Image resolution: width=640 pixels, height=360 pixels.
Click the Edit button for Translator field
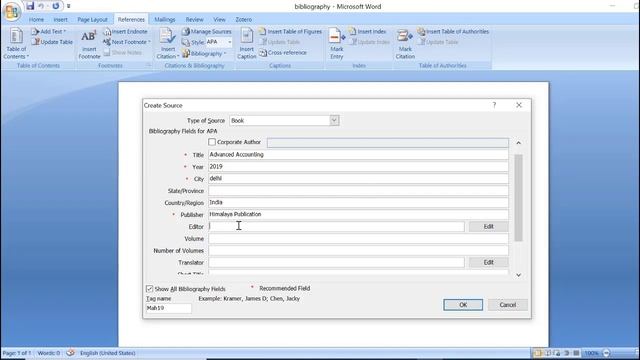pos(489,262)
